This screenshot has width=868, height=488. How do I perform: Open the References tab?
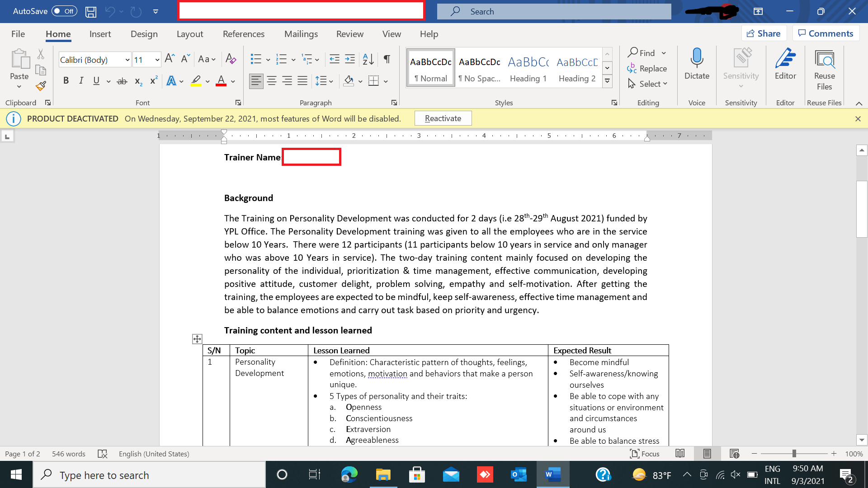[x=243, y=34]
